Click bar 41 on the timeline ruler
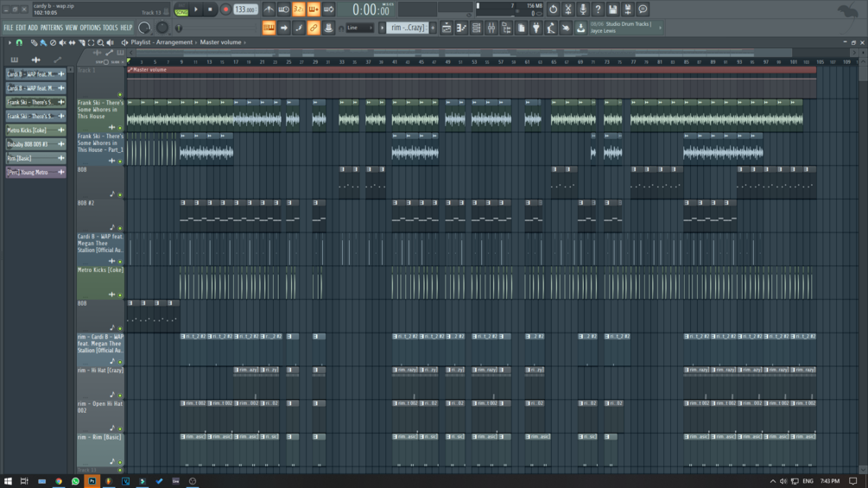This screenshot has width=868, height=488. click(x=395, y=62)
